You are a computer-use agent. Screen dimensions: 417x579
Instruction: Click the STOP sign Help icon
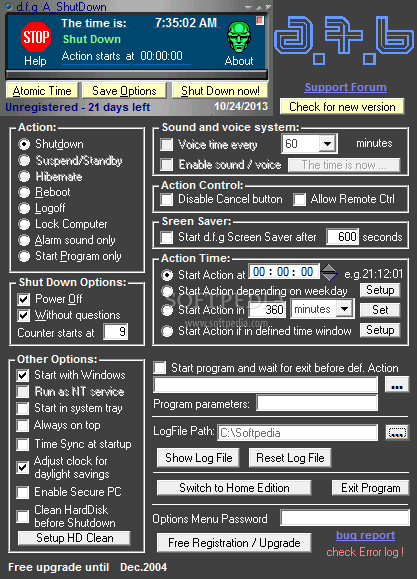36,37
